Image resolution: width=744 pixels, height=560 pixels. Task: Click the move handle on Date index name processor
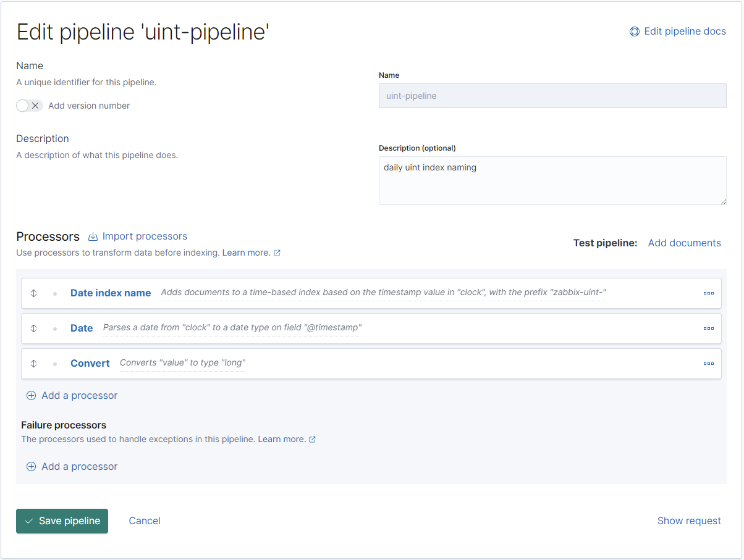(34, 293)
